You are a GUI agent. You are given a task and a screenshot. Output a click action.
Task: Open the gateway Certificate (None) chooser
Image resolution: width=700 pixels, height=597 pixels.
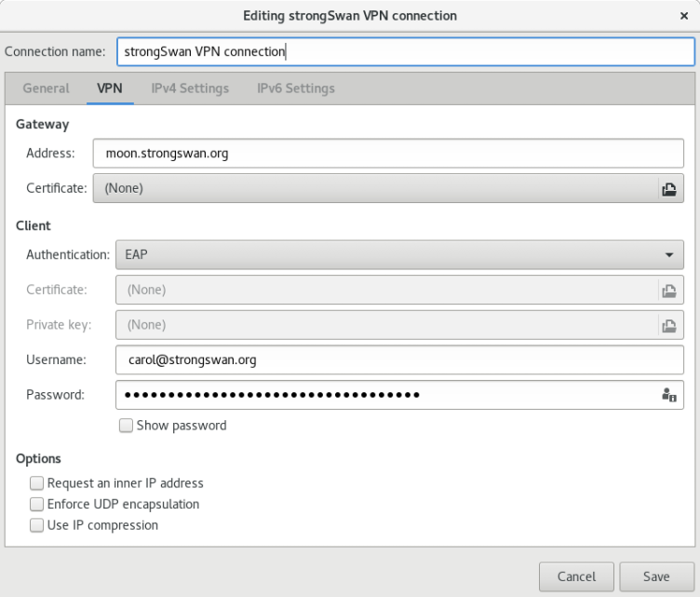click(x=372, y=188)
